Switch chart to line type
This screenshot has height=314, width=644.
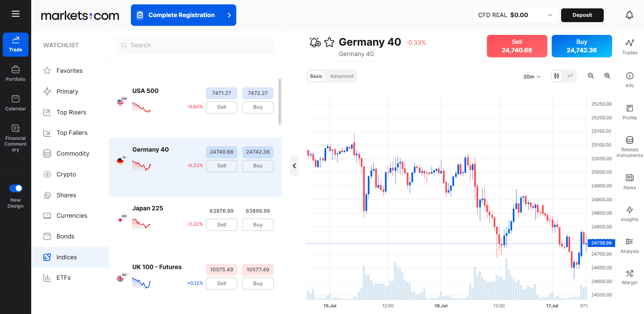click(570, 76)
